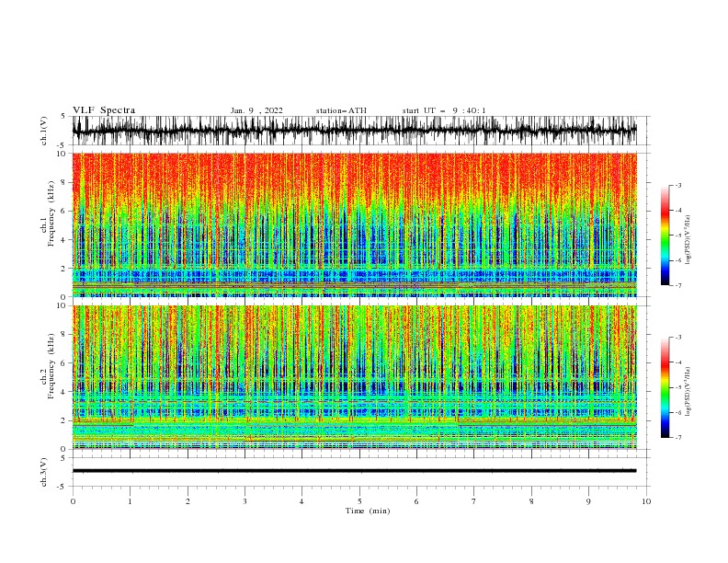Click the "-5" volt tick of ch.3 waveform
This screenshot has height=563, width=728.
(x=63, y=487)
